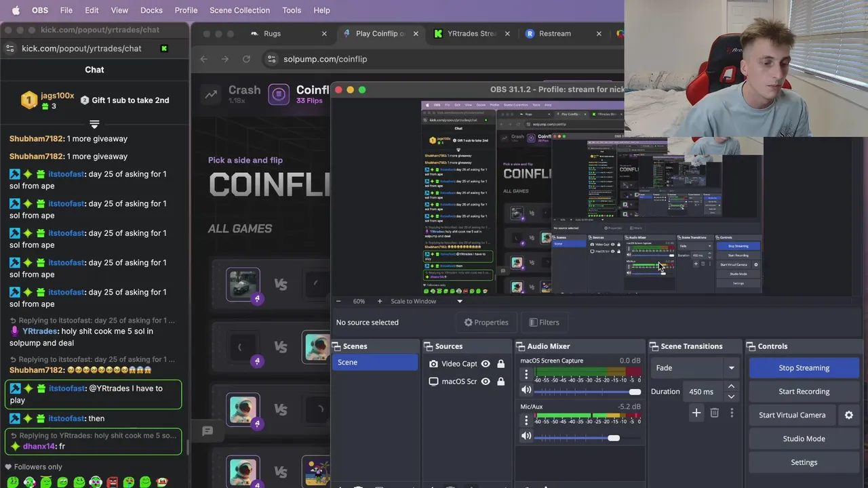Select the Scene item in Scenes

pos(376,362)
